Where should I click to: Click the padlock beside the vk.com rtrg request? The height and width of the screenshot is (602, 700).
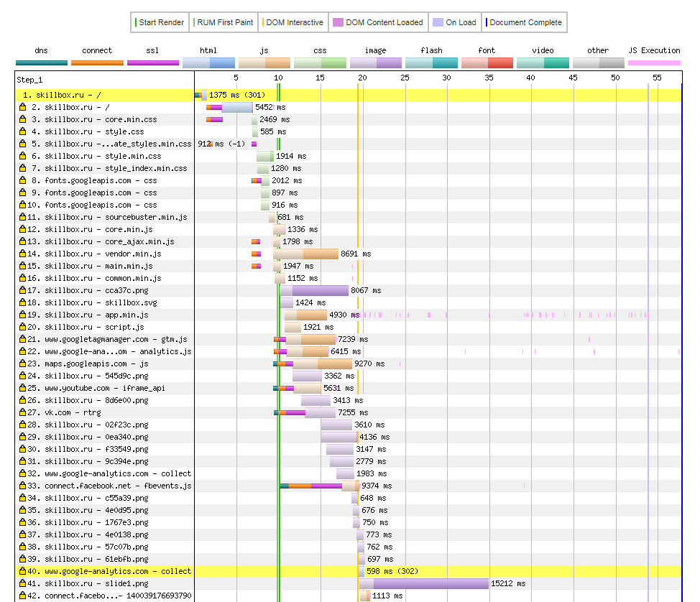coord(22,412)
